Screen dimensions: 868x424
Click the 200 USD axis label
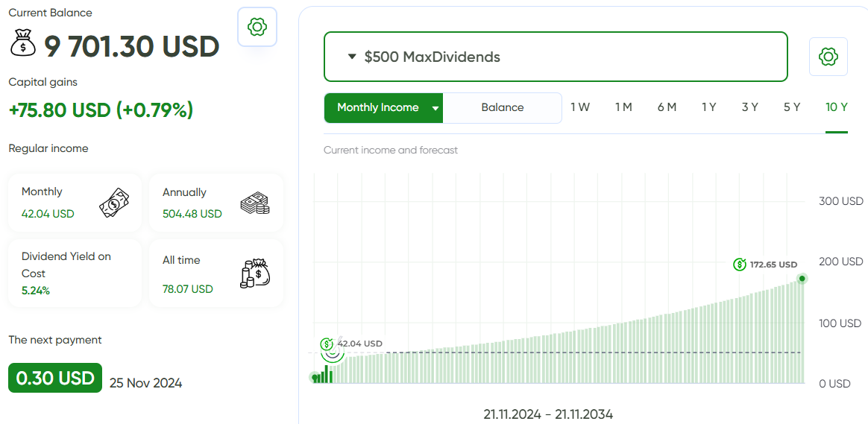pos(841,262)
